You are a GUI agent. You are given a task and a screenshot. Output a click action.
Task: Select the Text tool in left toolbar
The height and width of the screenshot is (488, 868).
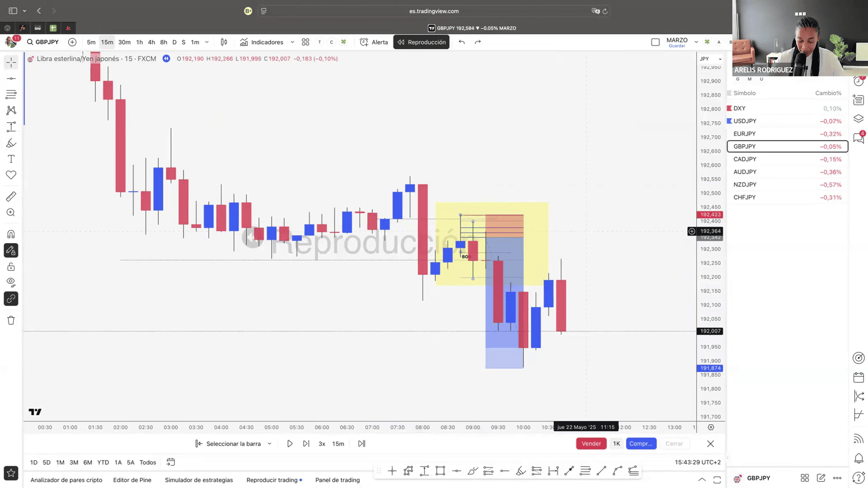(x=11, y=159)
